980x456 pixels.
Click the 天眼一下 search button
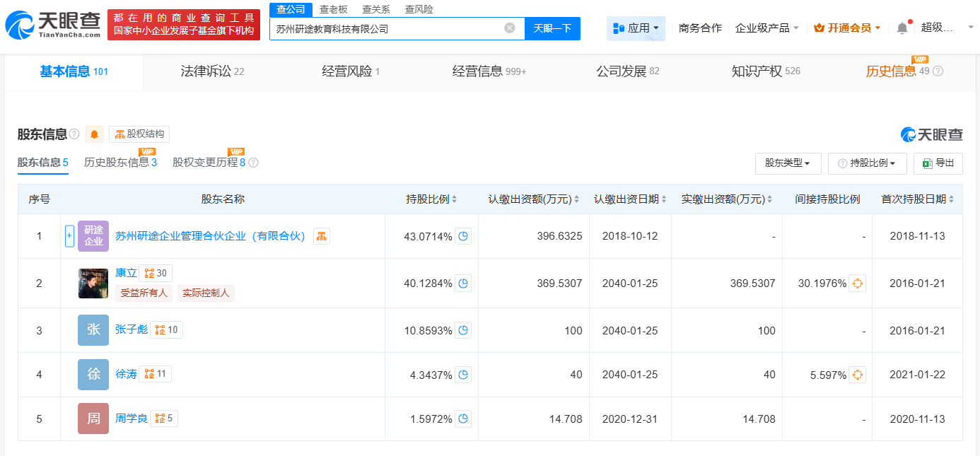coord(552,28)
